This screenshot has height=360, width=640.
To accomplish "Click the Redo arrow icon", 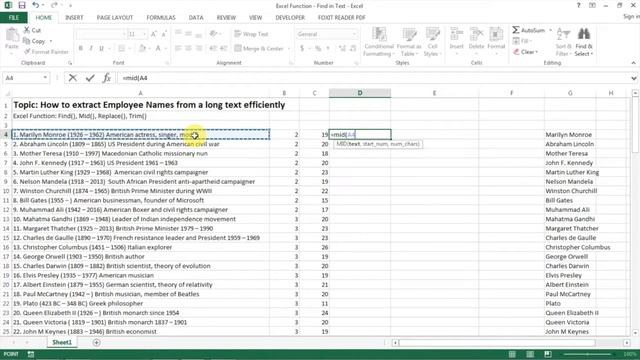I will 54,5.
